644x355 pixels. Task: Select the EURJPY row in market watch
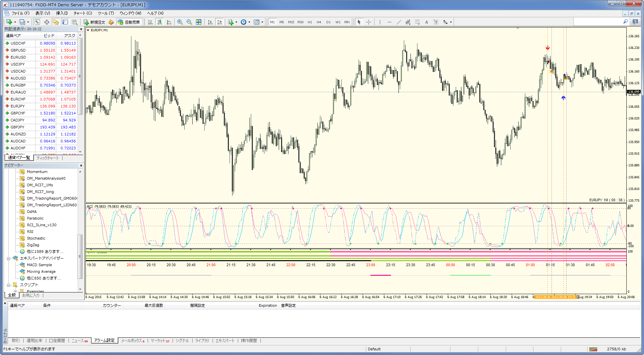(x=41, y=106)
